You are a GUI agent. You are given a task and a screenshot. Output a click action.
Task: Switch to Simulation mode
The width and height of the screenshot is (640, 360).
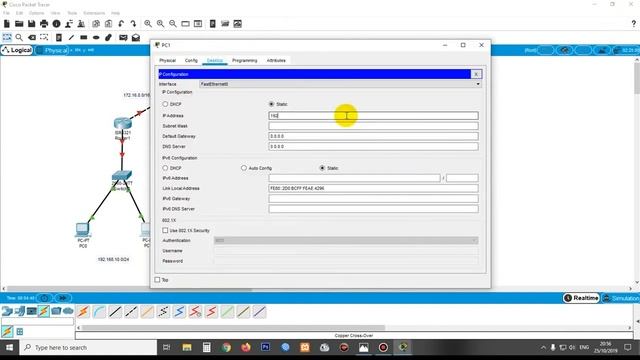621,298
